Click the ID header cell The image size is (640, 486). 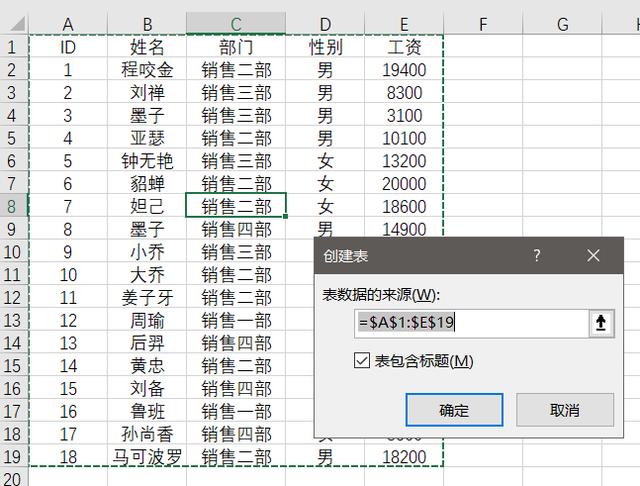coord(68,47)
